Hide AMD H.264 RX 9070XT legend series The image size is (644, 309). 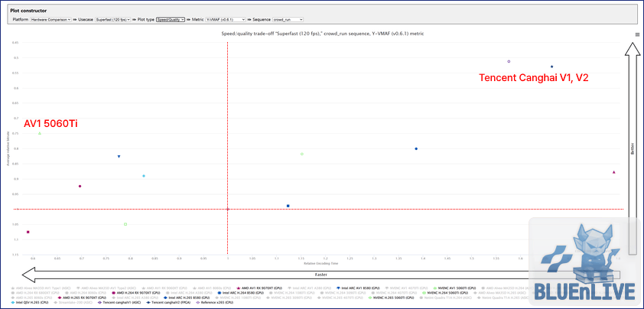point(135,293)
